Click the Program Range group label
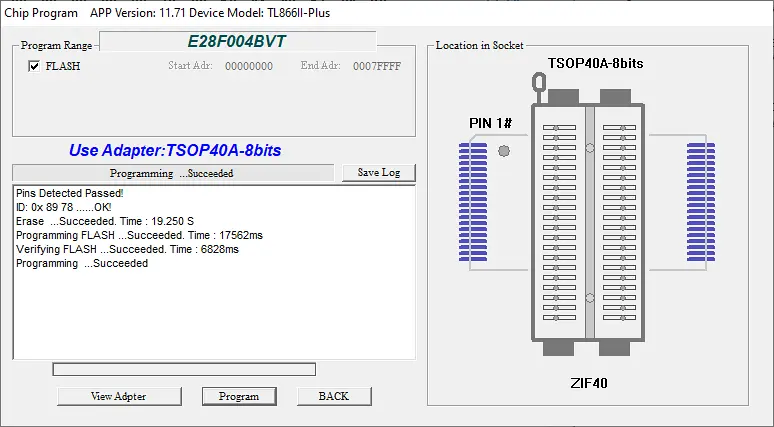774x427 pixels. tap(56, 45)
